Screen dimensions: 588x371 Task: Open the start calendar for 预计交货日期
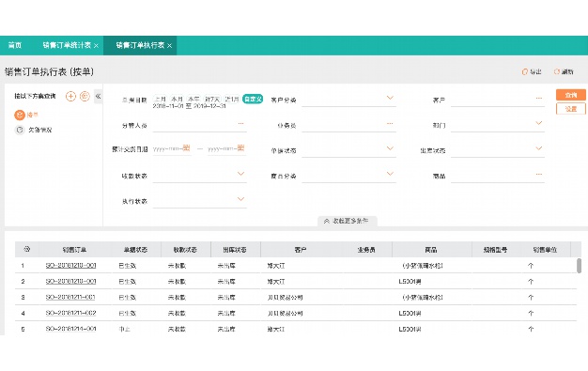coord(186,148)
